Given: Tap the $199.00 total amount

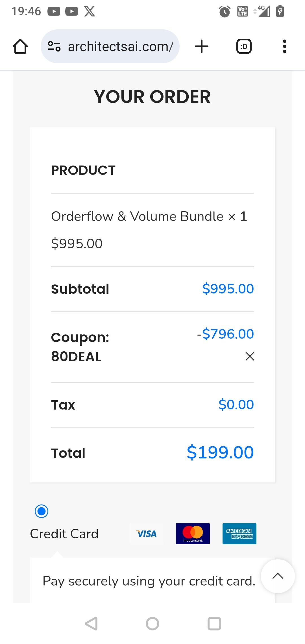Looking at the screenshot, I should pos(220,452).
